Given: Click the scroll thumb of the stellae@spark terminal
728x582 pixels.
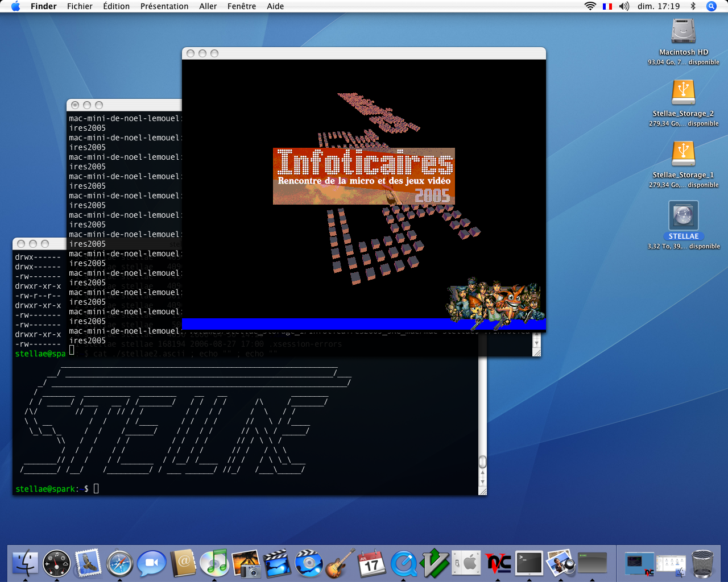Looking at the screenshot, I should point(482,461).
